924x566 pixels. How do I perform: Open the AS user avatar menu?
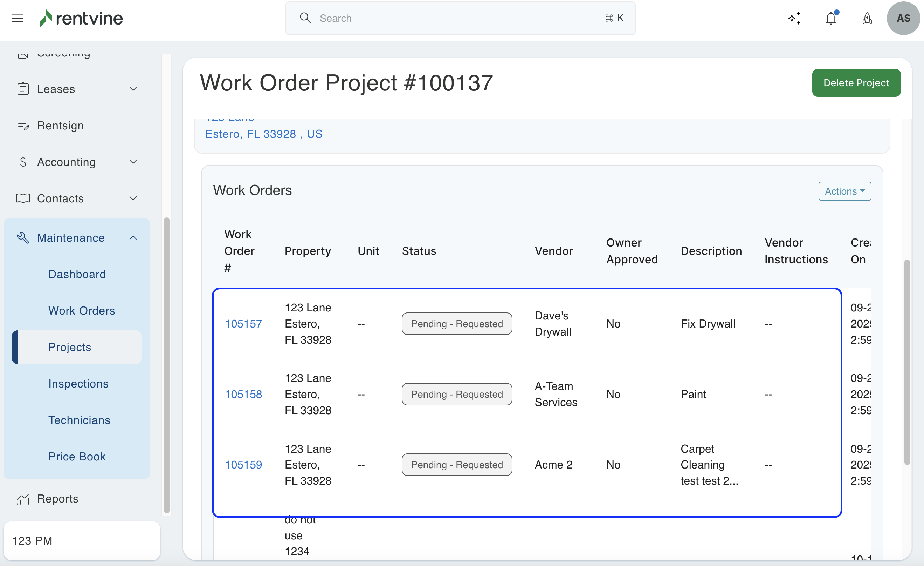click(903, 18)
